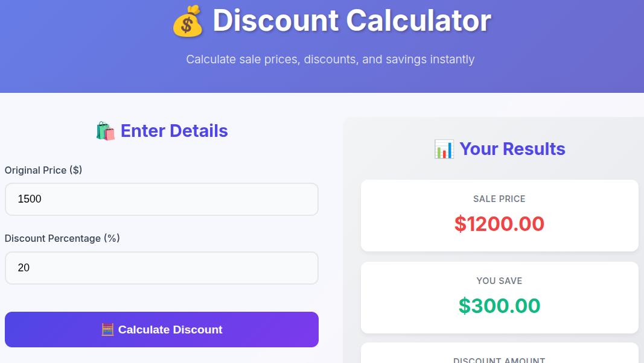Click the Discount Percentage (%) label
The width and height of the screenshot is (644, 363).
[62, 238]
